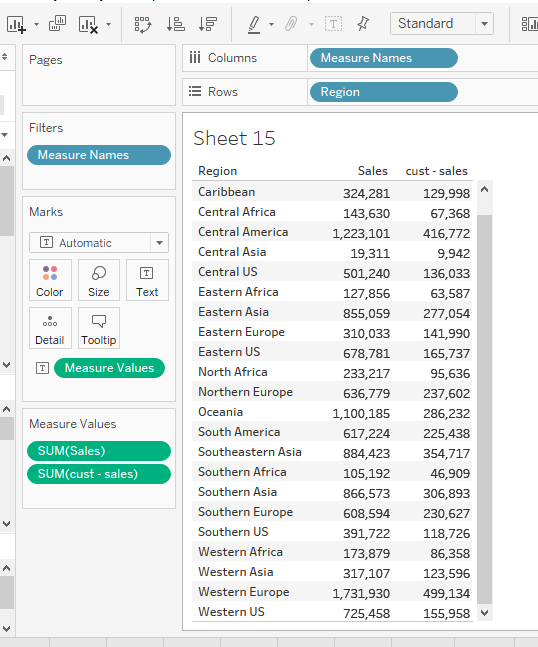Click the Highlight pen icon
The width and height of the screenshot is (538, 647).
point(254,24)
